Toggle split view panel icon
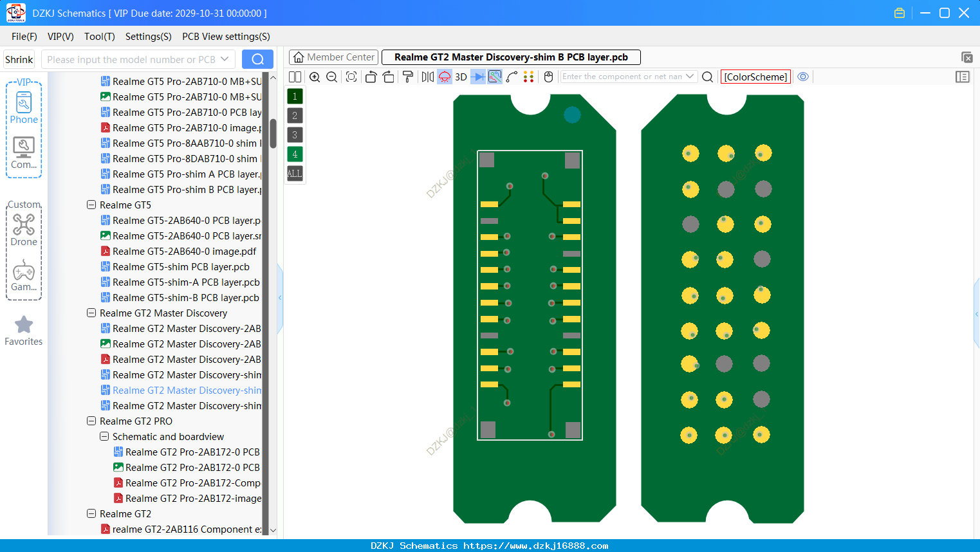The height and width of the screenshot is (552, 980). 295,77
